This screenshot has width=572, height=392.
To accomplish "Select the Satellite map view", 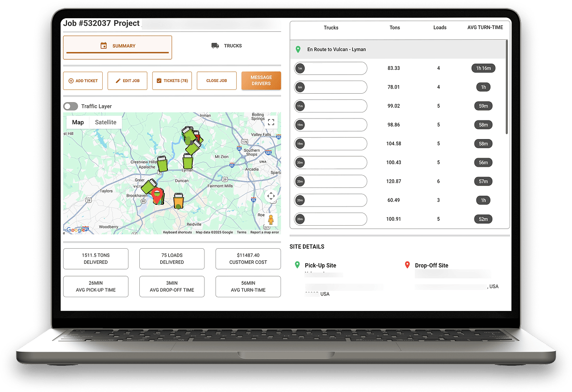I will pos(105,122).
